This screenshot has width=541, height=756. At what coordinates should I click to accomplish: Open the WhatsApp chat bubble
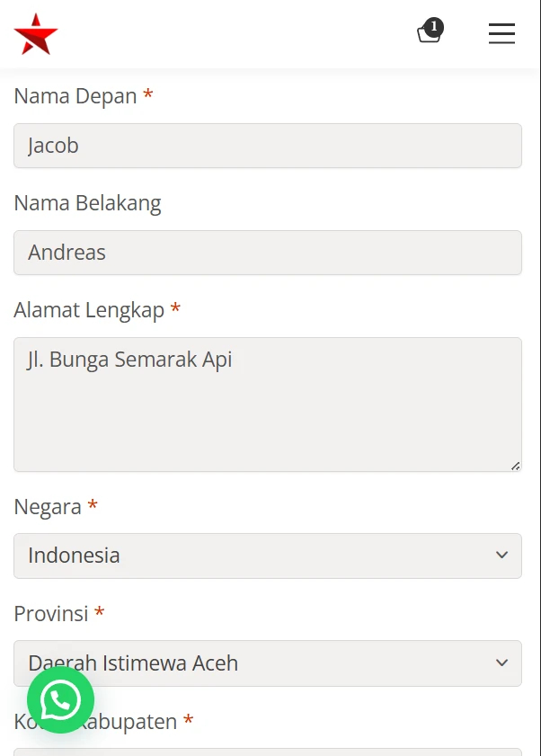(x=60, y=699)
